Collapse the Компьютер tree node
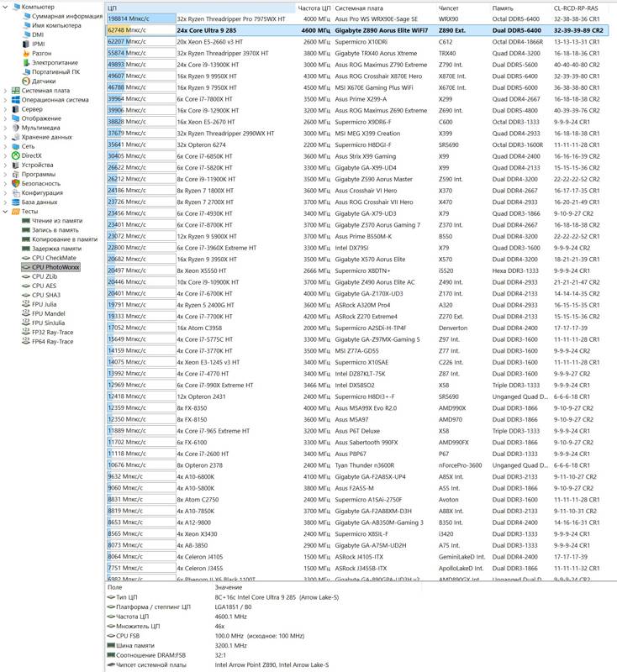Image resolution: width=617 pixels, height=672 pixels. point(5,7)
